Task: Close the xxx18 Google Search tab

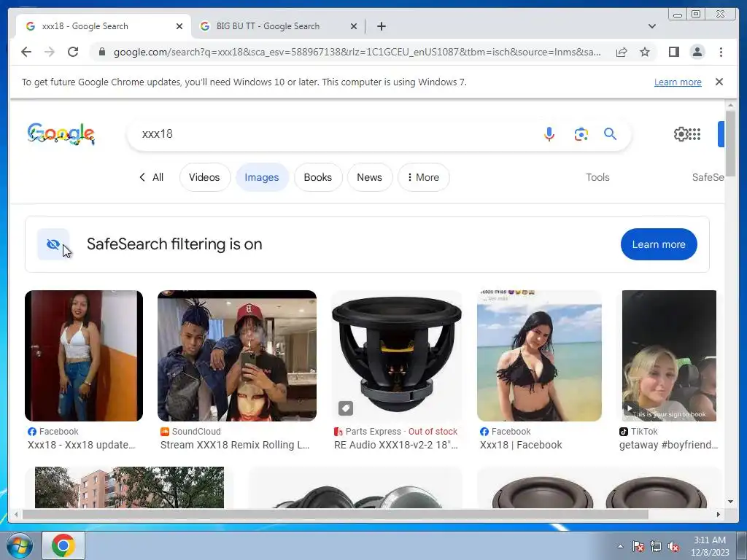Action: click(x=179, y=26)
